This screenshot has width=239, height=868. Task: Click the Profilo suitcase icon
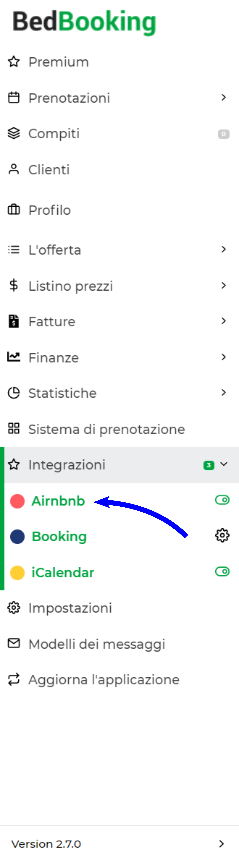[14, 210]
